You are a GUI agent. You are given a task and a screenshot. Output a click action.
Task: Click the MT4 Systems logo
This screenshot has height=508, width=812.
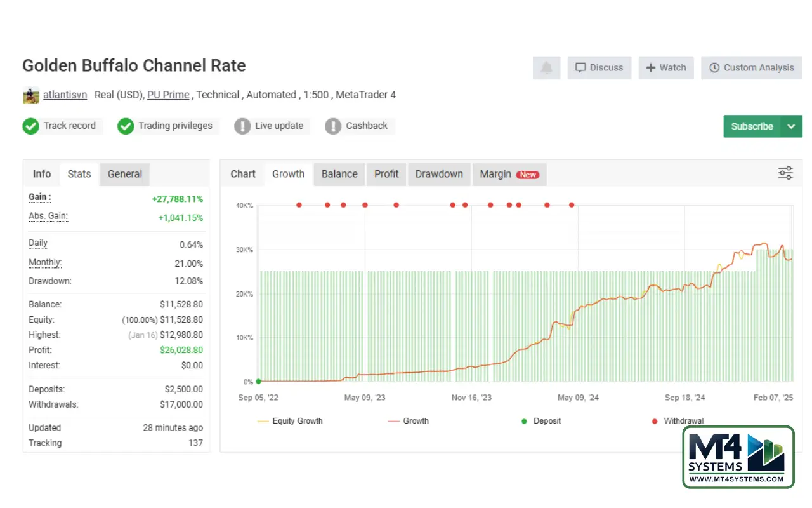pos(738,457)
